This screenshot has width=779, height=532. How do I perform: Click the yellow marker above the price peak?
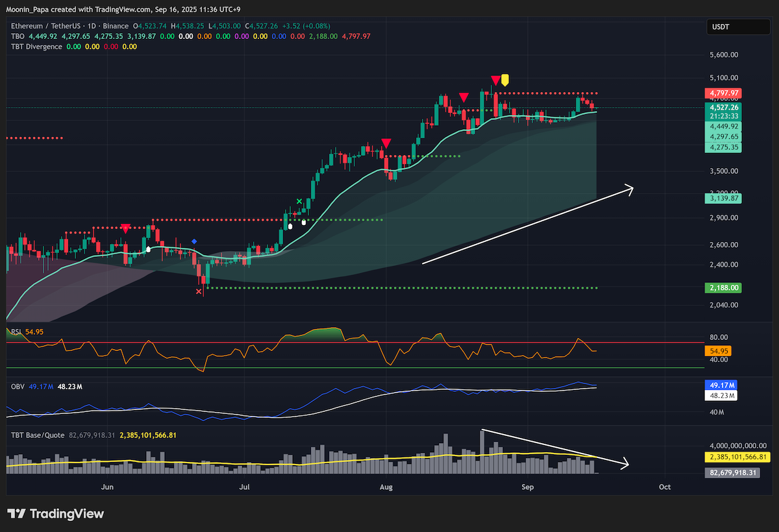point(505,80)
